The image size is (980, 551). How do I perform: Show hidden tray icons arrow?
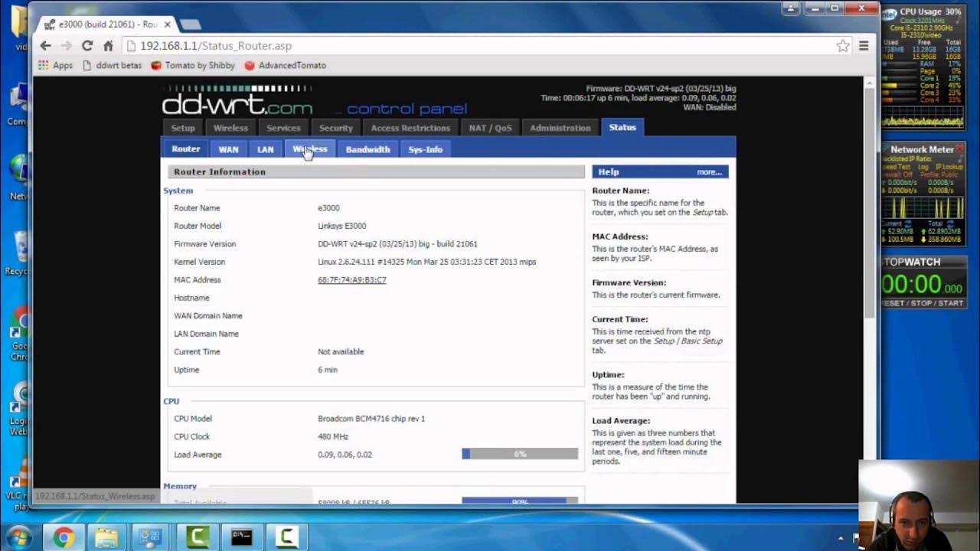(841, 538)
